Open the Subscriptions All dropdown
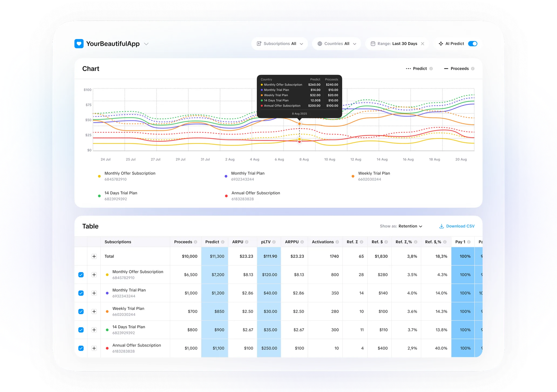Image resolution: width=557 pixels, height=392 pixels. tap(280, 43)
